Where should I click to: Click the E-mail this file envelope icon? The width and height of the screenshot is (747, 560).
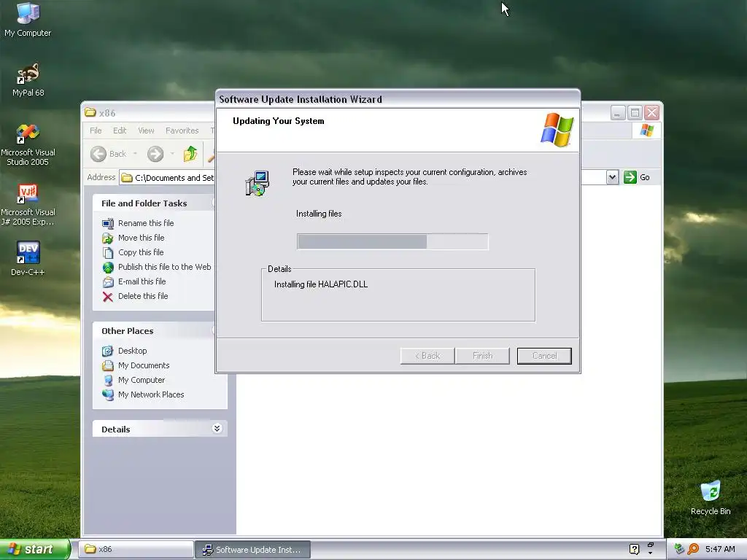[x=108, y=282]
